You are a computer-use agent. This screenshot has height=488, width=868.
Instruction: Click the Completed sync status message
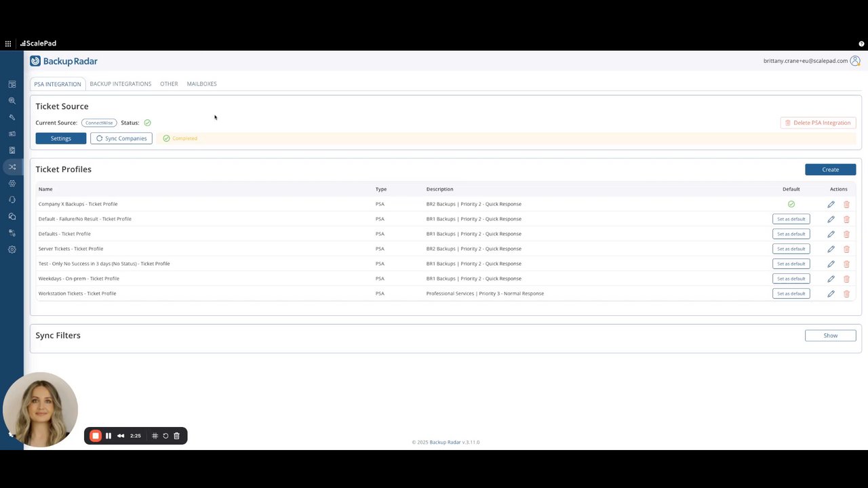(184, 138)
